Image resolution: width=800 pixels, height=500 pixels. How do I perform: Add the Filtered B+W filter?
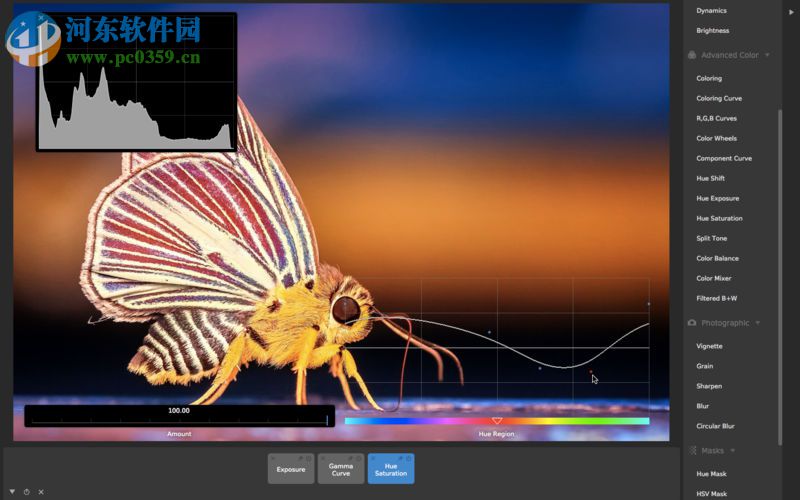click(716, 298)
